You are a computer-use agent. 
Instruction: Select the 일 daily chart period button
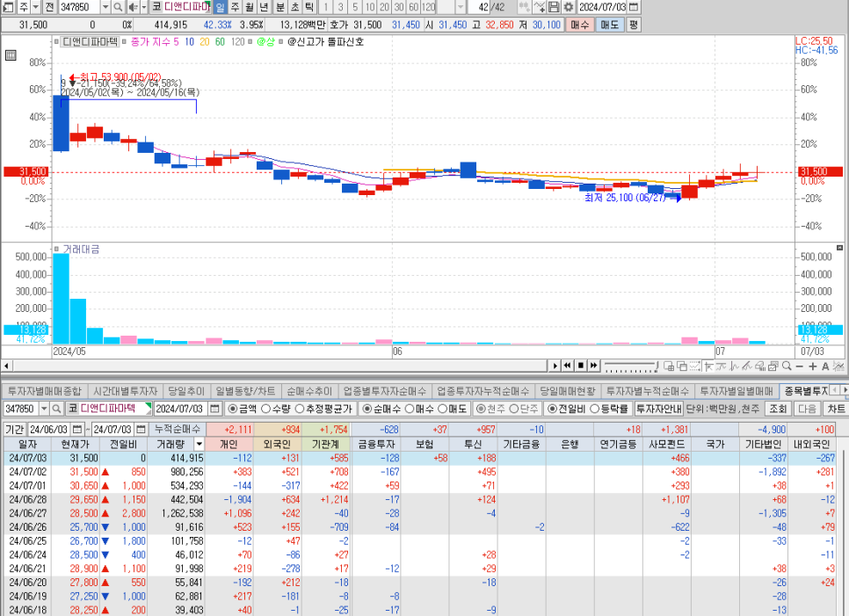click(x=220, y=7)
